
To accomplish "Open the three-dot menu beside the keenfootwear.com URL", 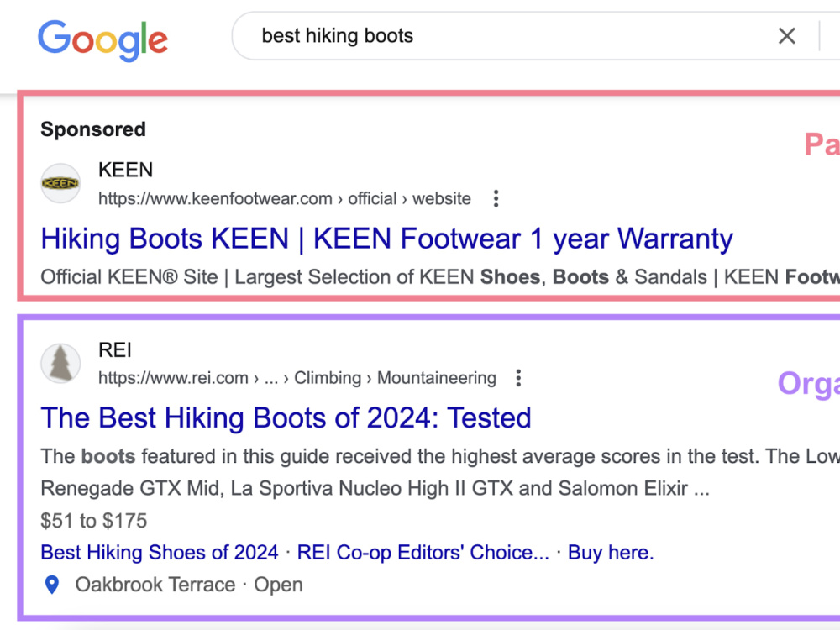I will pos(496,199).
